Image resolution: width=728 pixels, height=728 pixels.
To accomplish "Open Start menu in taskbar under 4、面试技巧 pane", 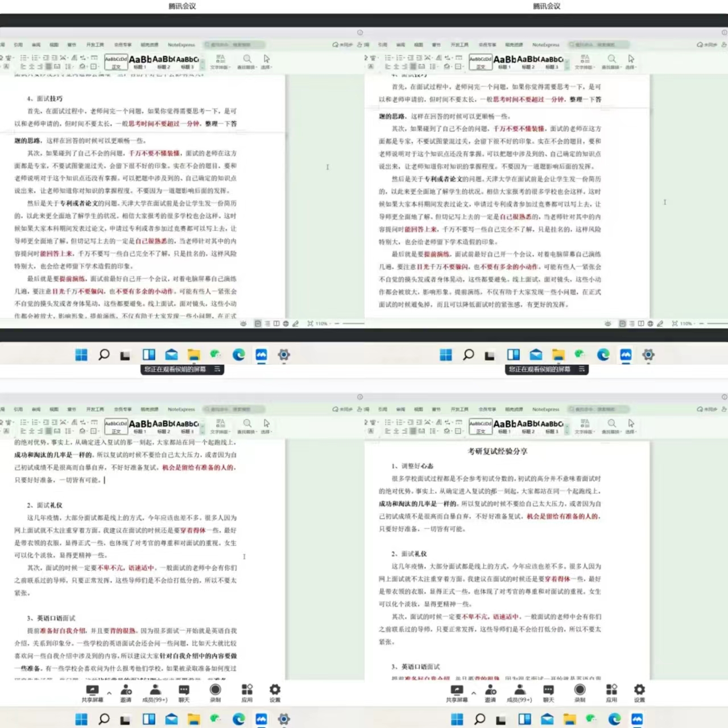I will 81,354.
